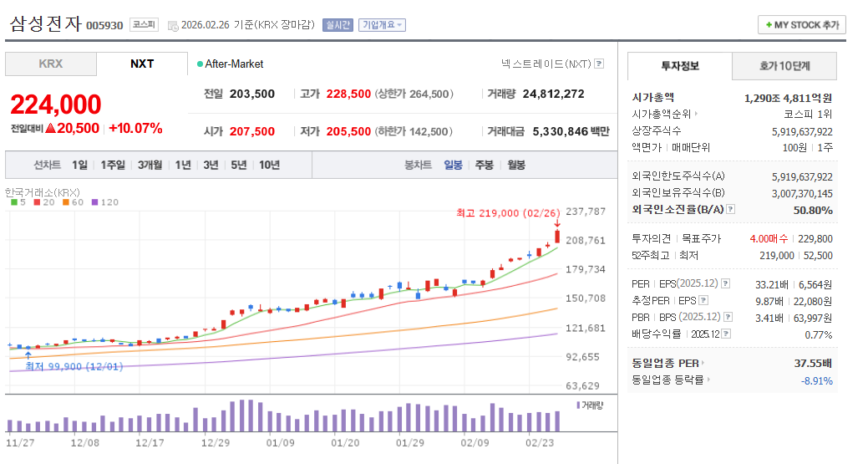Screen dimensions: 868x464
Task: Show the 1년 line chart
Action: (x=183, y=165)
